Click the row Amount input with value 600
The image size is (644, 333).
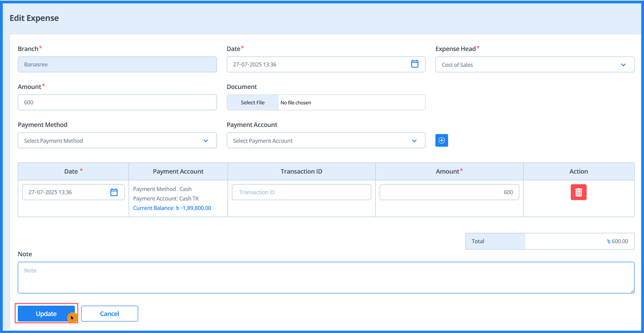point(449,192)
